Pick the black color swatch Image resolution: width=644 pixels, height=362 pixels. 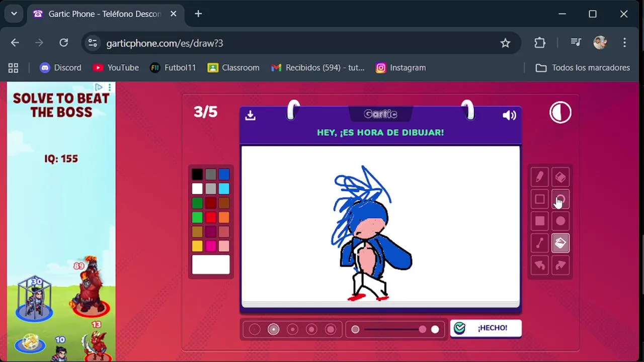coord(197,174)
